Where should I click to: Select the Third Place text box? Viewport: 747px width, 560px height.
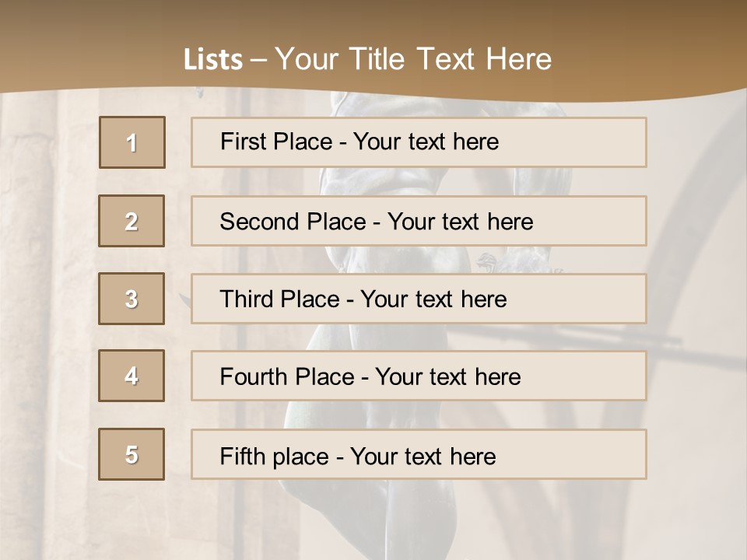pyautogui.click(x=419, y=299)
